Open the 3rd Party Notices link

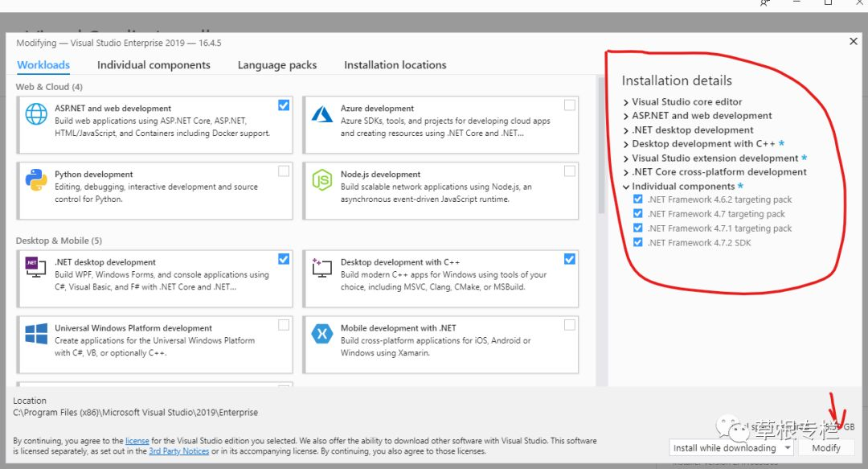178,451
